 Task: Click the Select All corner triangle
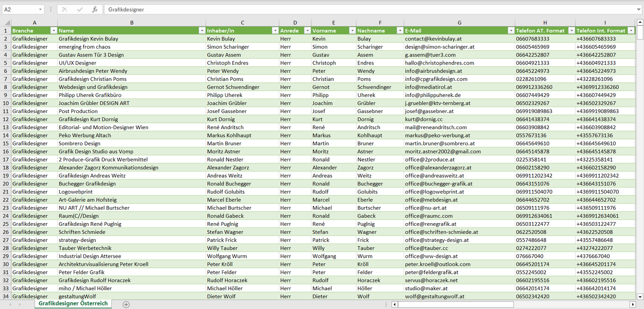(x=6, y=23)
